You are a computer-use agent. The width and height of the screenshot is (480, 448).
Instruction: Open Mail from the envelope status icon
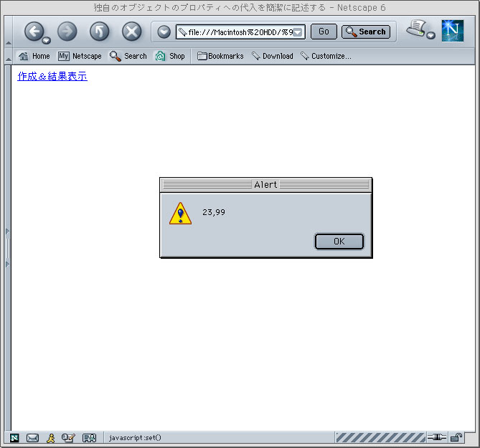pyautogui.click(x=32, y=438)
